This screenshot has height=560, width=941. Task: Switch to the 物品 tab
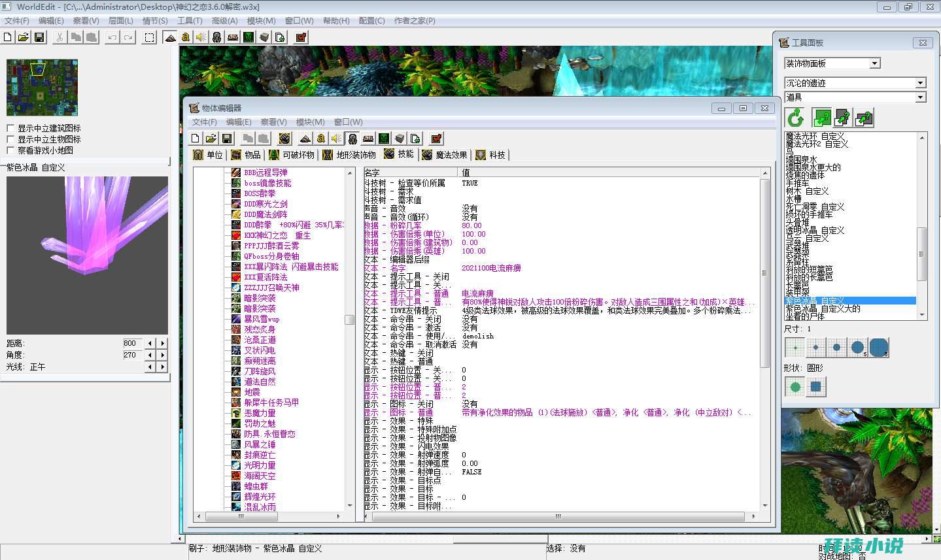(x=246, y=155)
